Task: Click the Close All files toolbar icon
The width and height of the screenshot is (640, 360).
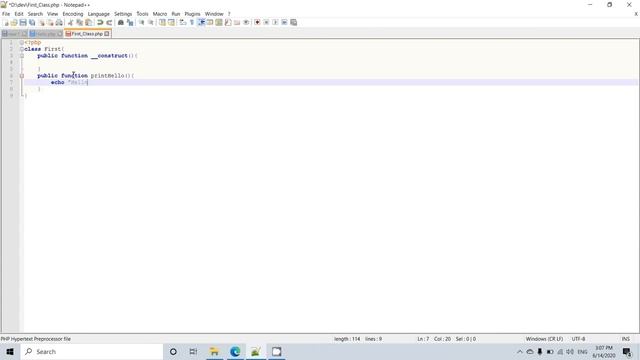Action: pyautogui.click(x=50, y=22)
